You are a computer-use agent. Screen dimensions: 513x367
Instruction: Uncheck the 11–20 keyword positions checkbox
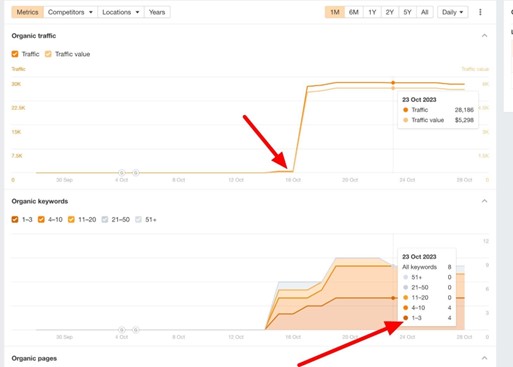pos(71,219)
